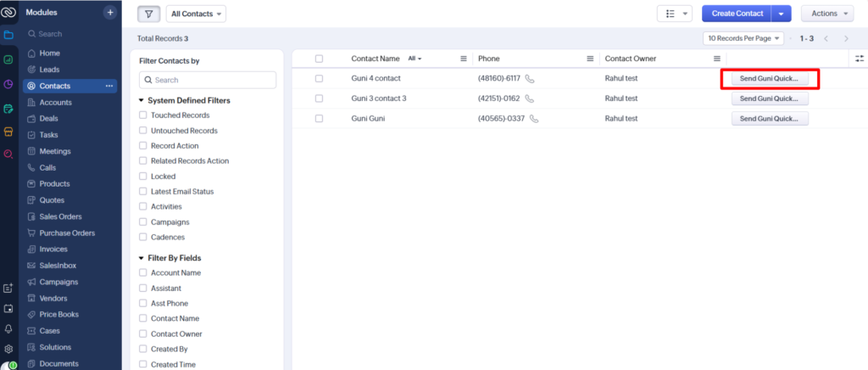
Task: Click the plus icon next to Modules
Action: [x=110, y=12]
